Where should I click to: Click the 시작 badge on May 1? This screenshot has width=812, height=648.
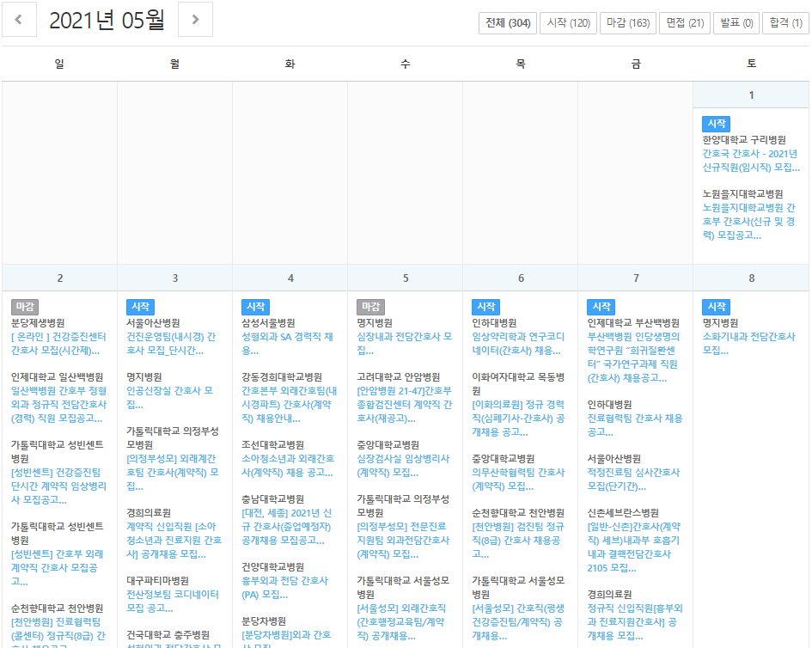(x=717, y=124)
